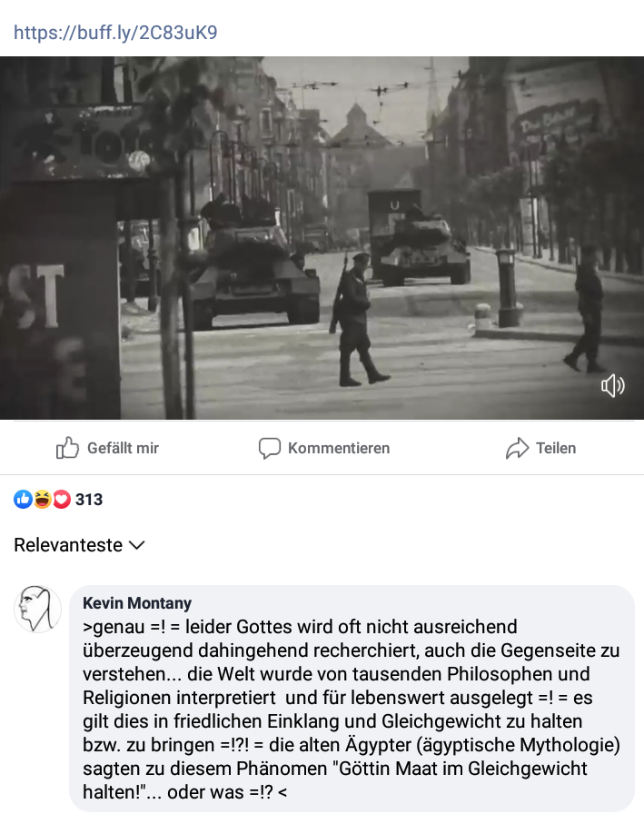
Task: Click the walking soldier in the video
Action: 357,319
